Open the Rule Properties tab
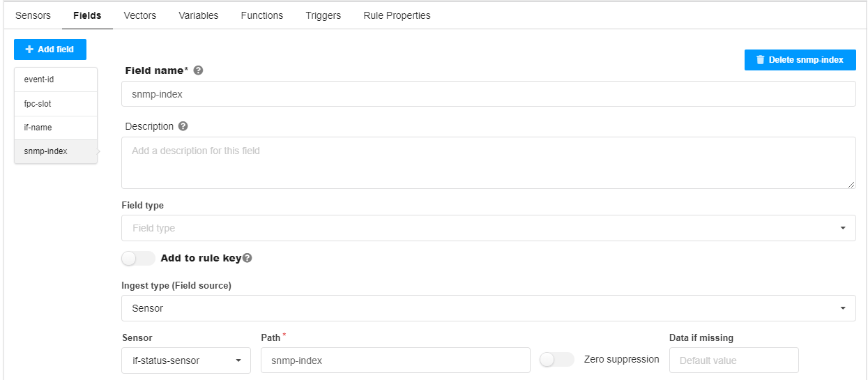868x380 pixels. [x=397, y=15]
